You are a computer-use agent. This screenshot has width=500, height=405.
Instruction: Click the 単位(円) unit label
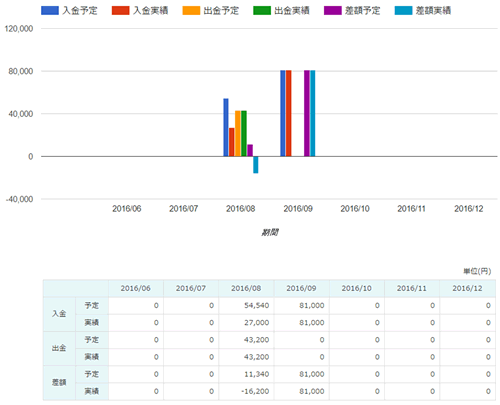coord(477,271)
